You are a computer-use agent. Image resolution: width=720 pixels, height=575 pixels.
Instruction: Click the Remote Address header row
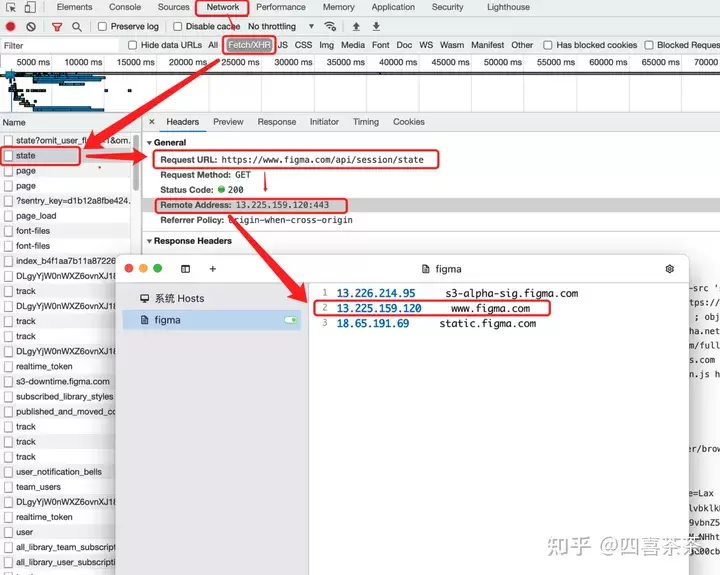(431, 205)
